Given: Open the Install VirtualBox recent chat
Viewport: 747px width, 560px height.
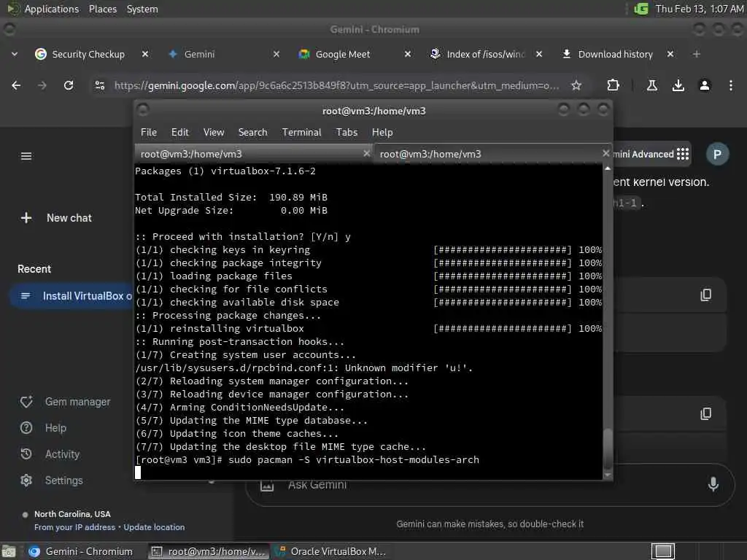Looking at the screenshot, I should (x=71, y=296).
